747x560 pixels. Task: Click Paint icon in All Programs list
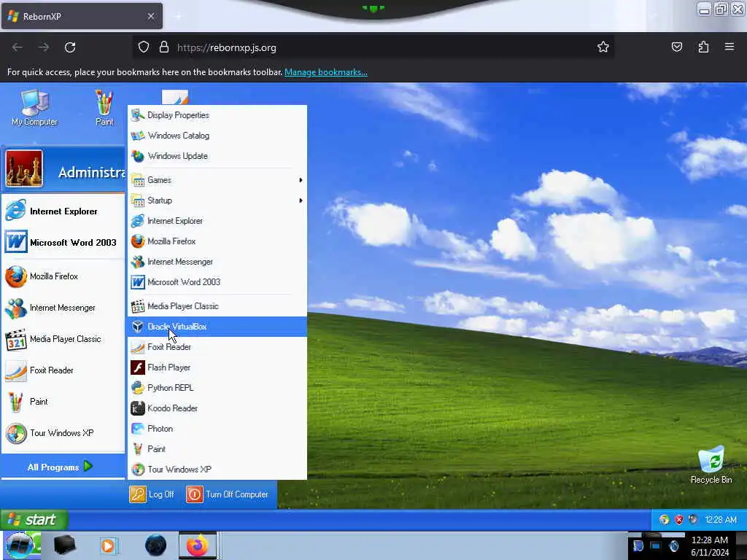pyautogui.click(x=138, y=449)
